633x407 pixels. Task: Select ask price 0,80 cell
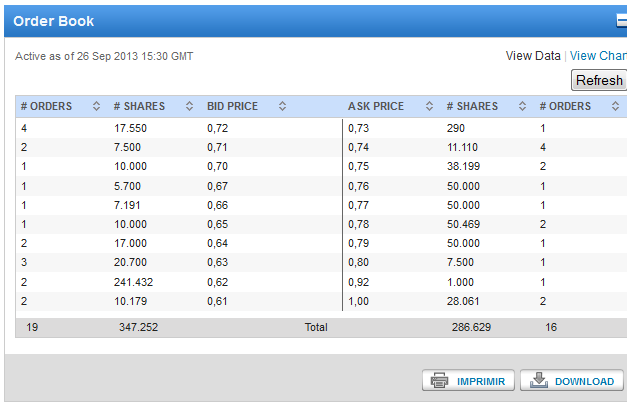tap(358, 262)
